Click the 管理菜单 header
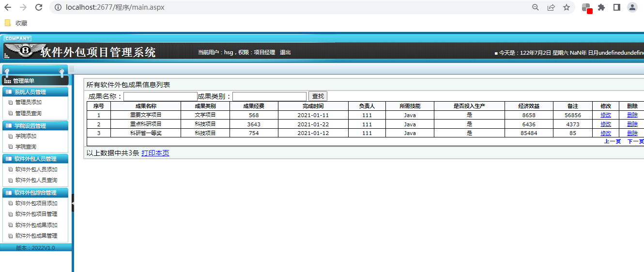644x272 pixels. (35, 81)
